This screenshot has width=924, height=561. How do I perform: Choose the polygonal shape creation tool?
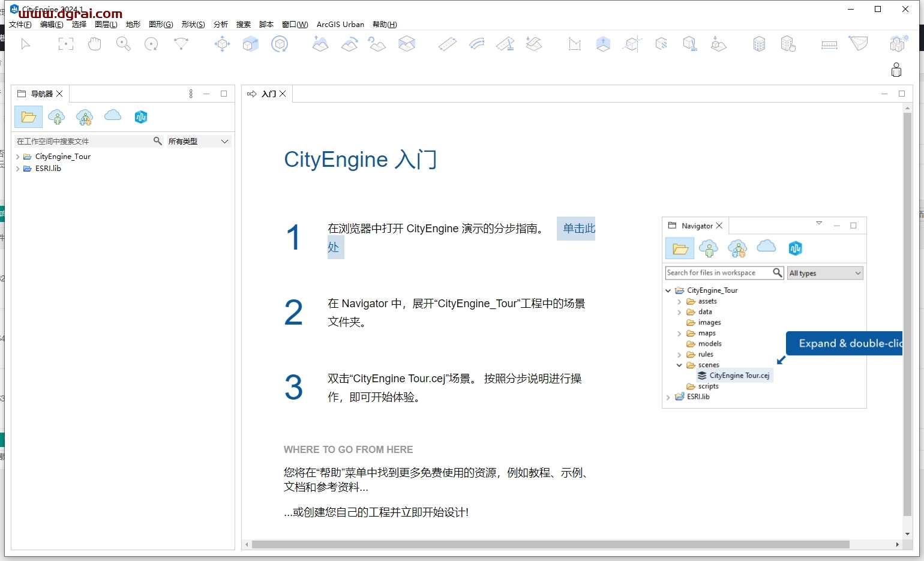click(x=575, y=44)
